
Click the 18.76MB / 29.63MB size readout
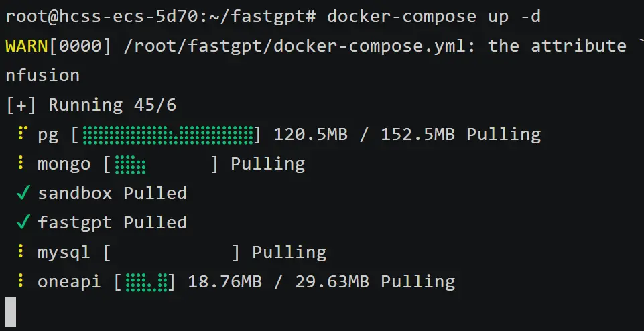pos(278,282)
